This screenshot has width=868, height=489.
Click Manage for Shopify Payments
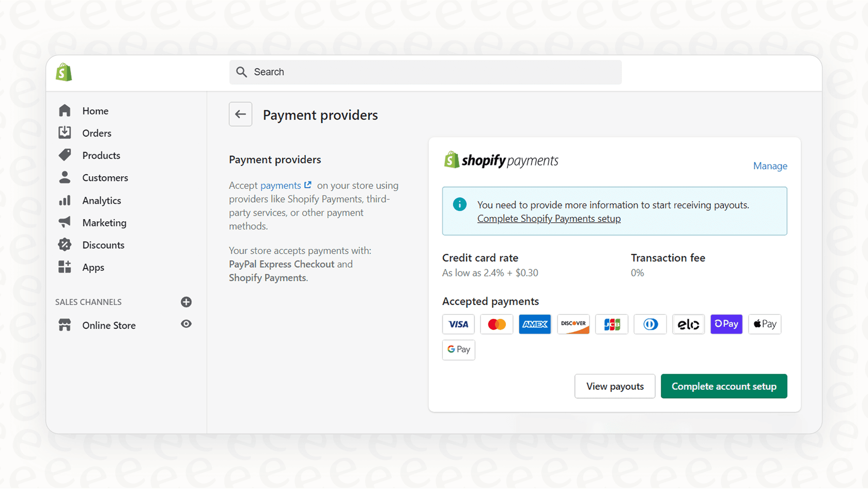770,165
